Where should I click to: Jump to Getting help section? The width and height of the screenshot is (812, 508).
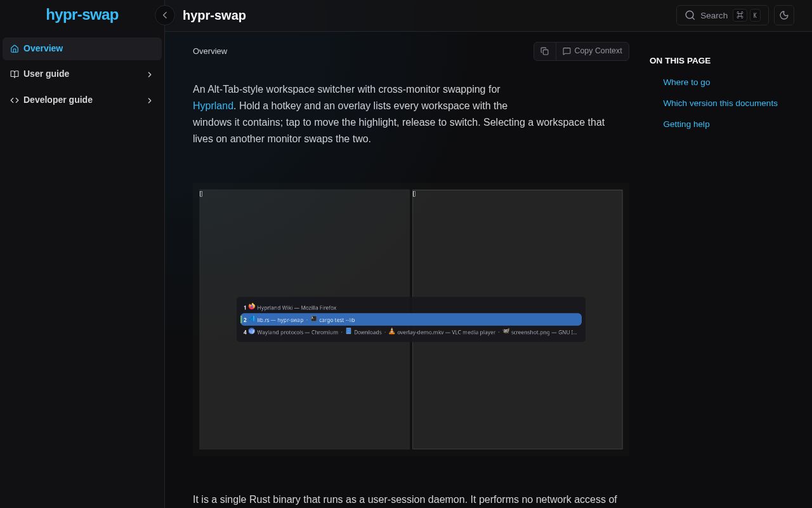point(686,124)
